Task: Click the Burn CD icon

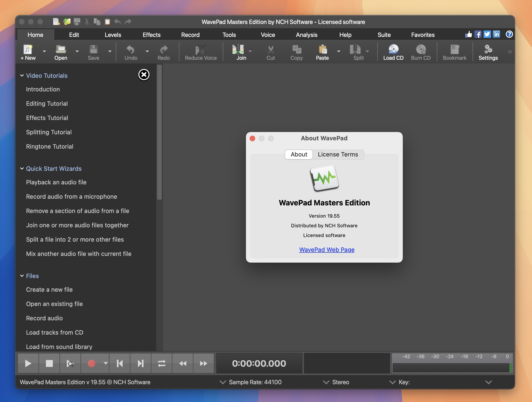Action: tap(421, 49)
